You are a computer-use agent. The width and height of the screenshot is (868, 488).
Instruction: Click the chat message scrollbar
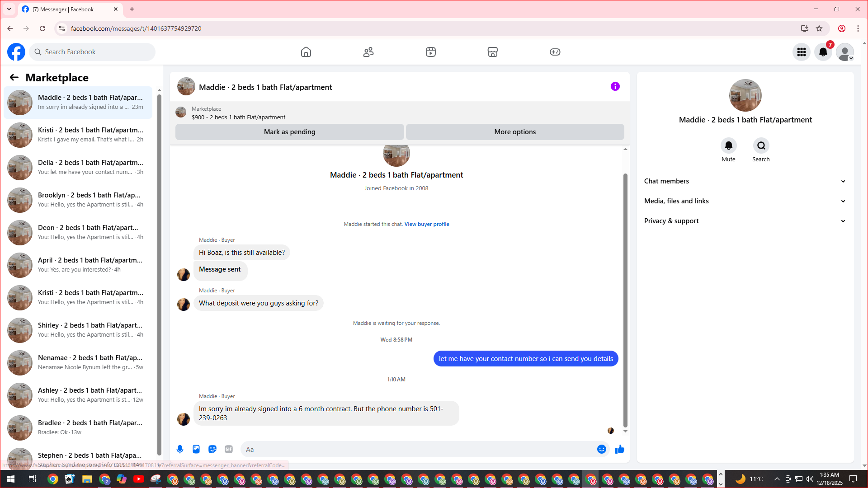point(625,298)
